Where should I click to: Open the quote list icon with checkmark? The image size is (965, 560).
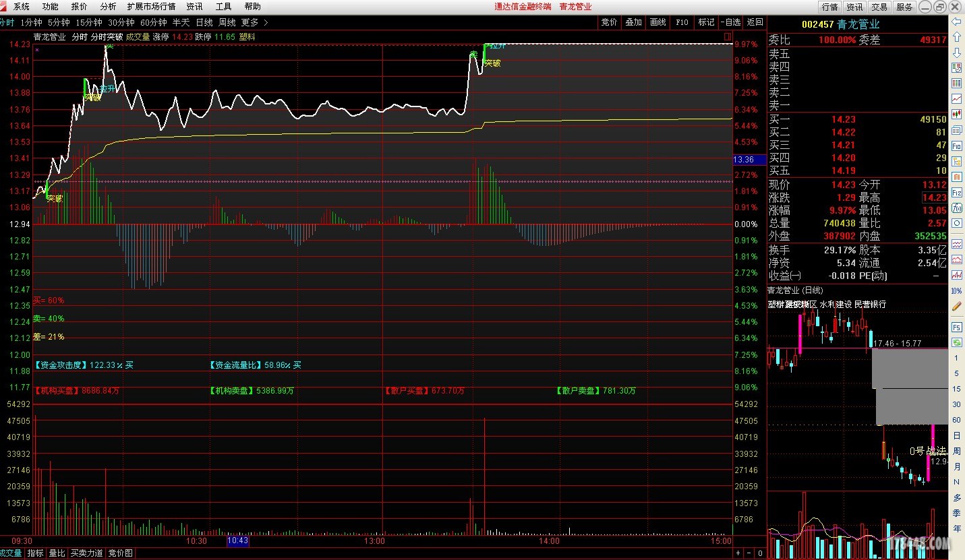(x=956, y=68)
